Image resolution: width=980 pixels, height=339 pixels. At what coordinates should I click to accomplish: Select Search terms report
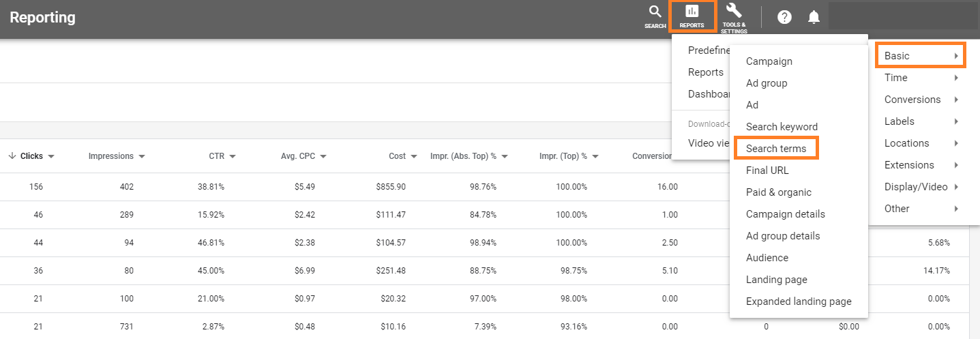pyautogui.click(x=776, y=149)
